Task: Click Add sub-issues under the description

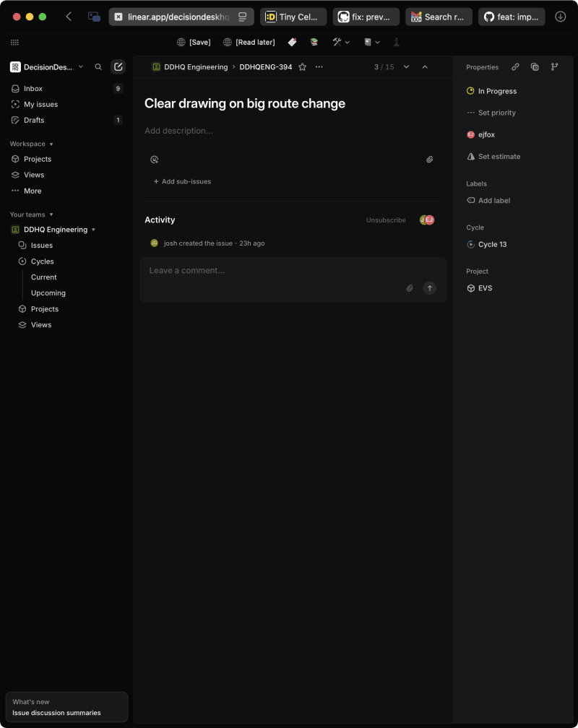Action: 182,181
